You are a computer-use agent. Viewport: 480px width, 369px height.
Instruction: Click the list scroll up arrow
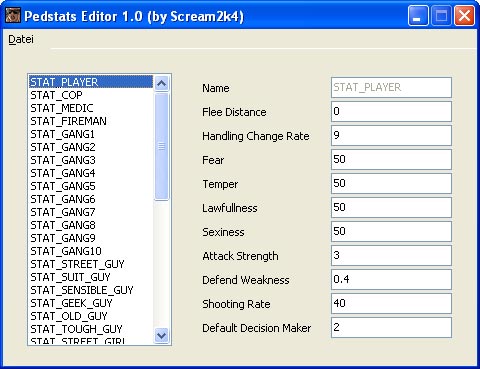(x=162, y=83)
